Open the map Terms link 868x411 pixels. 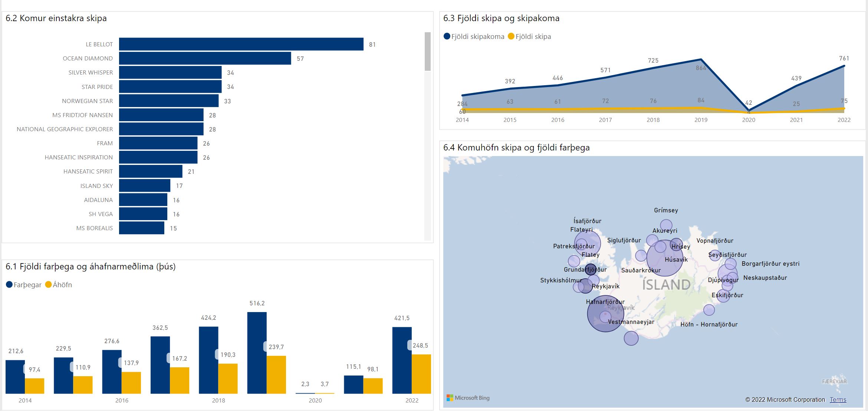coord(838,400)
